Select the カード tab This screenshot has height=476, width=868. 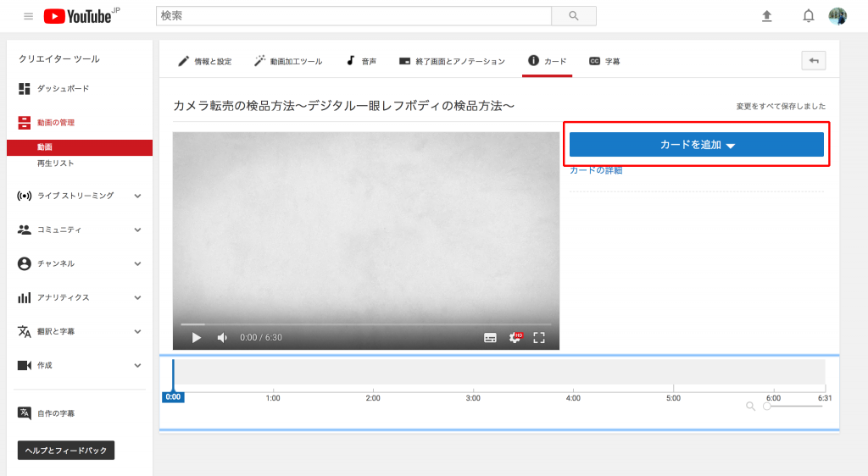coord(547,61)
